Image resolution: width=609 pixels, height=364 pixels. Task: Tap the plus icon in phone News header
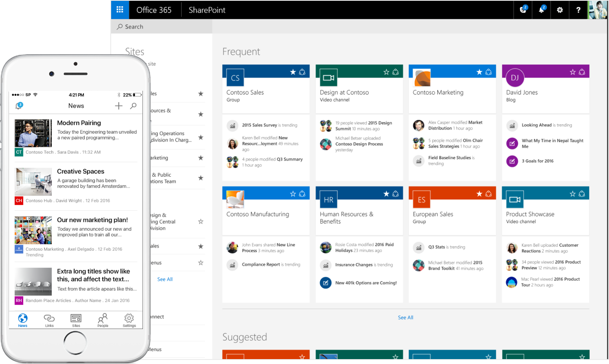[x=118, y=106]
